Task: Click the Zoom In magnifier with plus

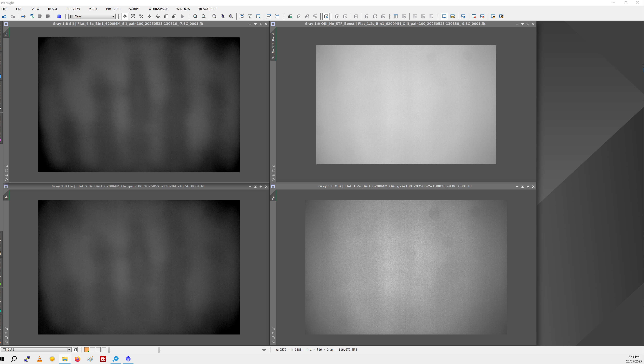Action: [195, 17]
